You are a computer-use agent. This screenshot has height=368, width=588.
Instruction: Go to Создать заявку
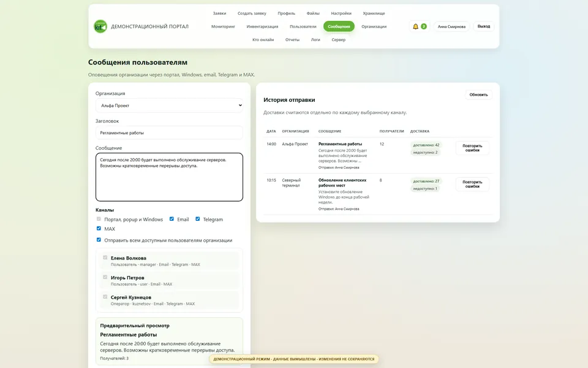tap(252, 13)
